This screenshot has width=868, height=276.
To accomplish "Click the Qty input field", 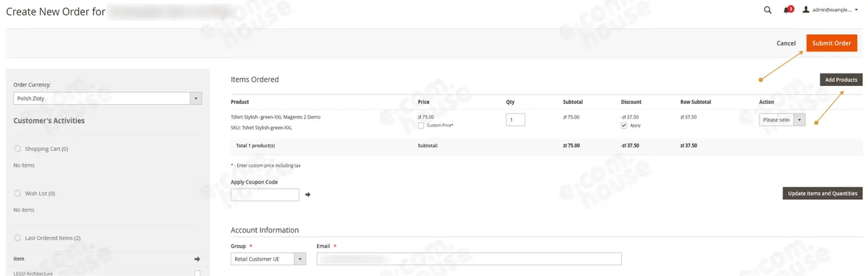I will coord(516,119).
